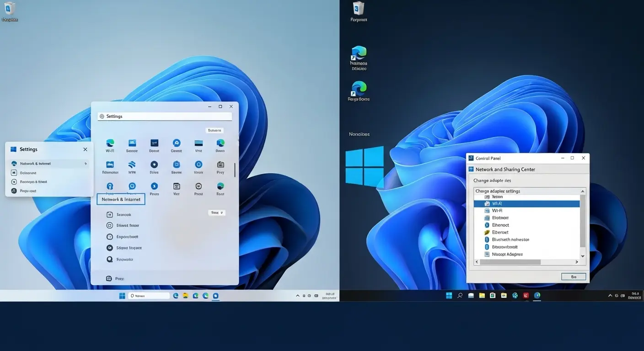Select the 'Eihenoct' adapter in the list
Screen dimensions: 644x351
[x=527, y=225]
